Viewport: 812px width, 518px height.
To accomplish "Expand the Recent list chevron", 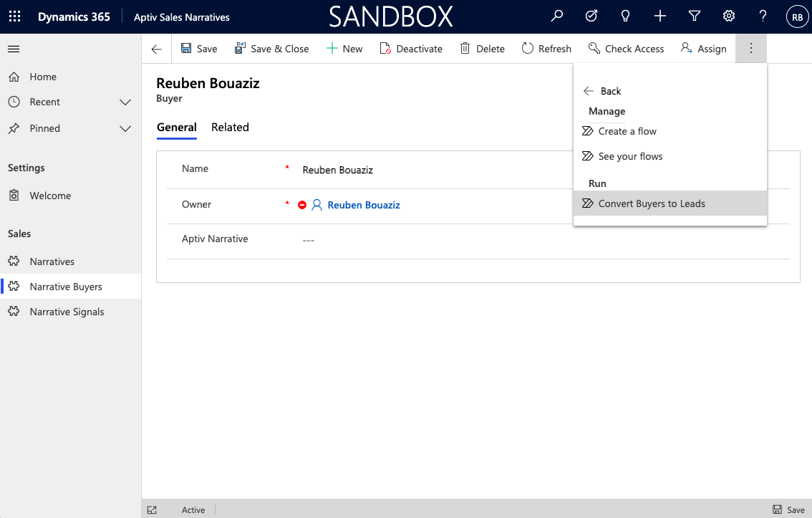I will [x=125, y=102].
